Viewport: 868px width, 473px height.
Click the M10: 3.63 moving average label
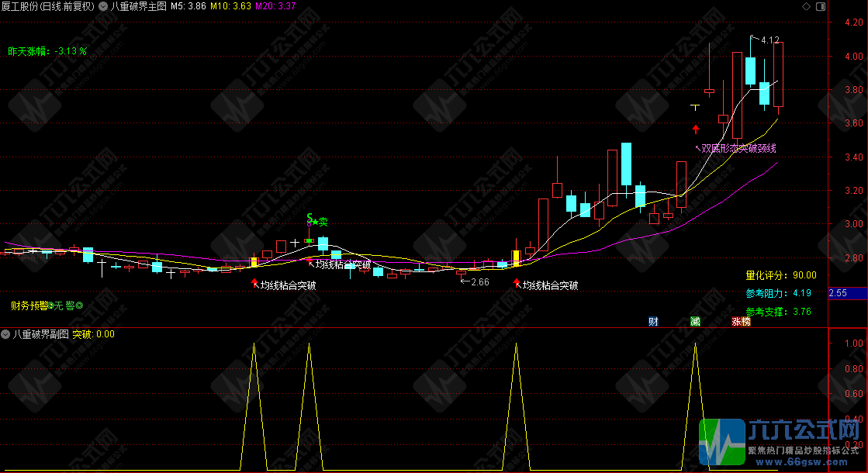230,7
